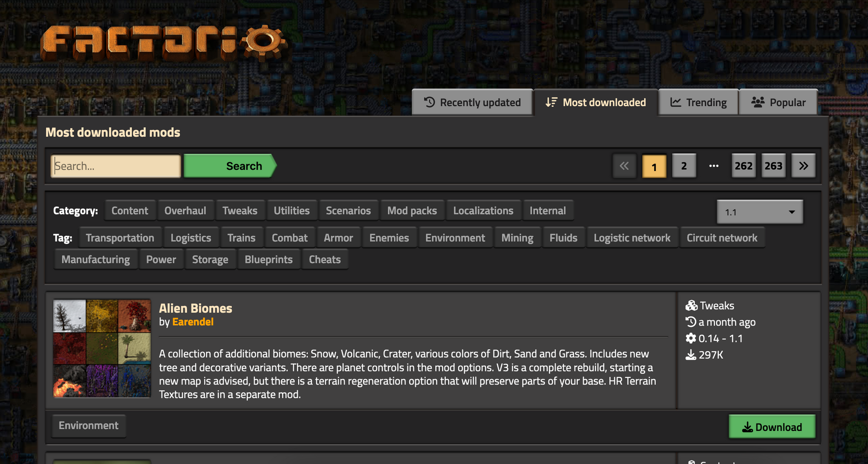This screenshot has width=868, height=464.
Task: Open the 1.1 version dropdown
Action: [759, 212]
